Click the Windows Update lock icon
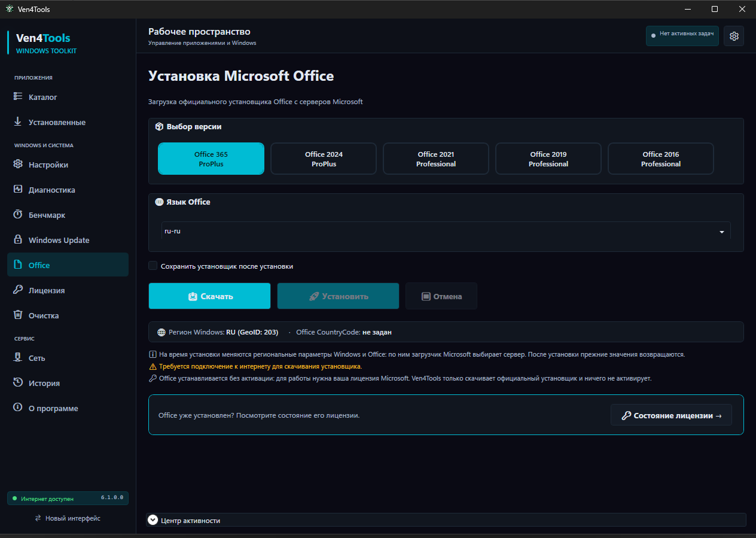 coord(18,239)
